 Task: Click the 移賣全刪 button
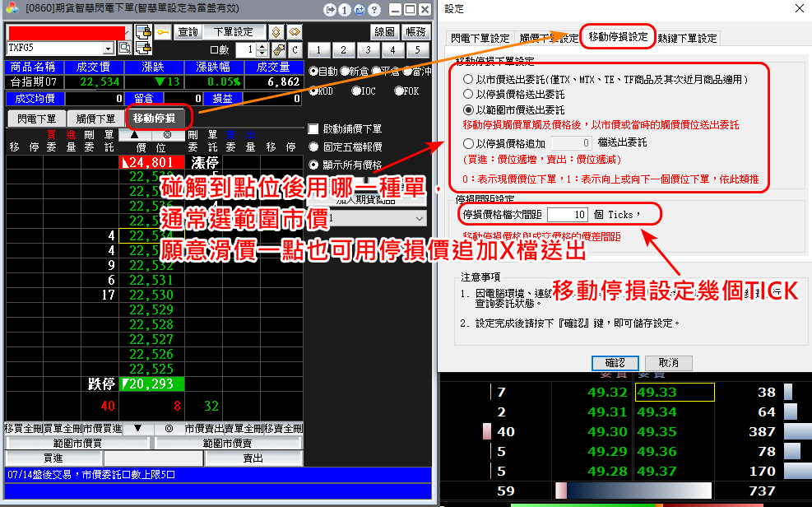coord(284,428)
